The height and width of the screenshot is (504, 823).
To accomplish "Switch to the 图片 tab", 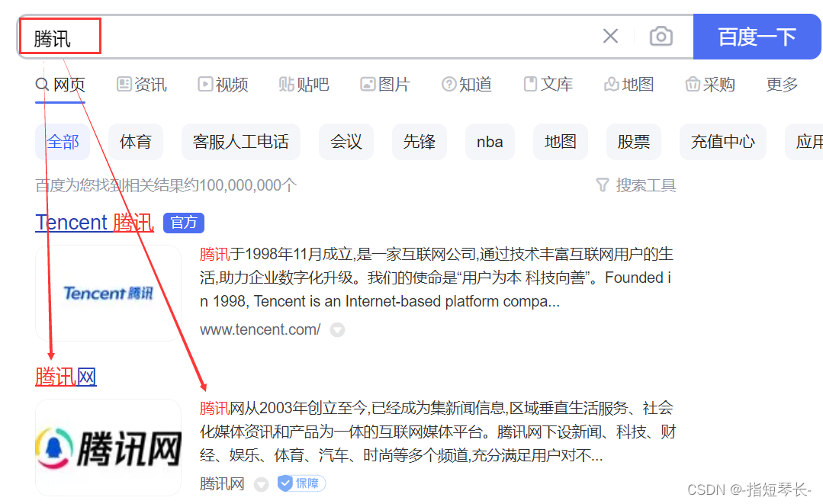I will click(x=385, y=85).
